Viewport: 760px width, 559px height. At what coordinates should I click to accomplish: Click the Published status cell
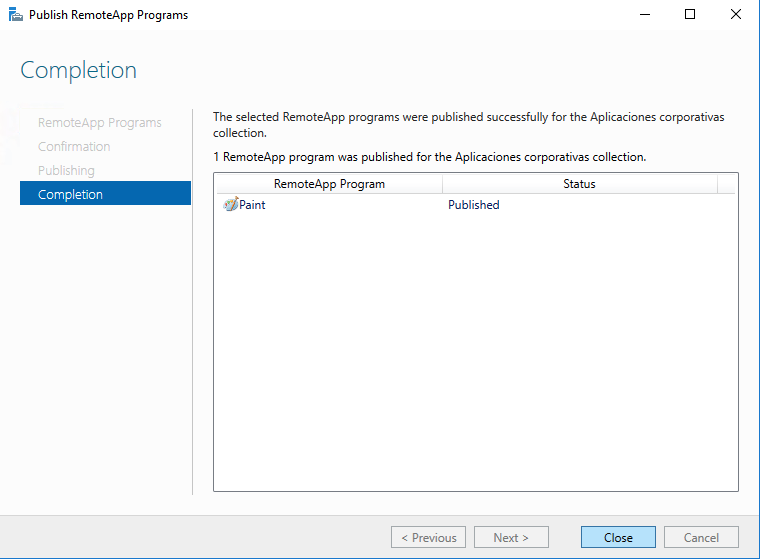474,205
